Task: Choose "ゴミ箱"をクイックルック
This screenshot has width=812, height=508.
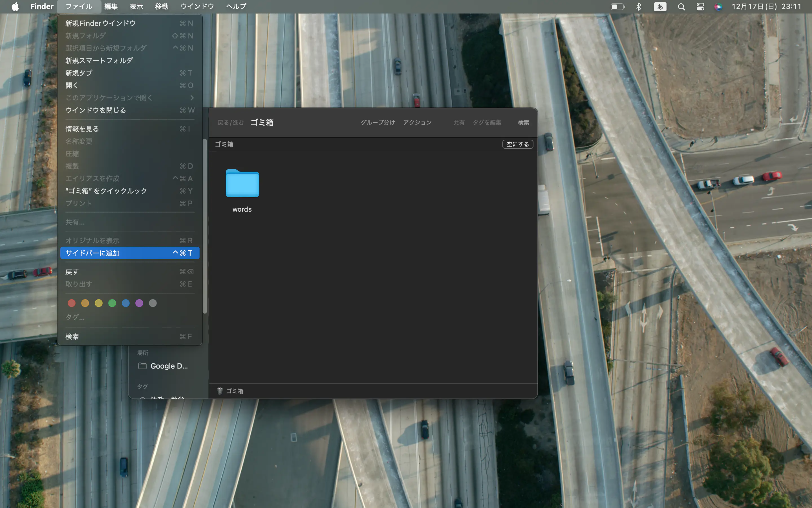Action: 130,191
